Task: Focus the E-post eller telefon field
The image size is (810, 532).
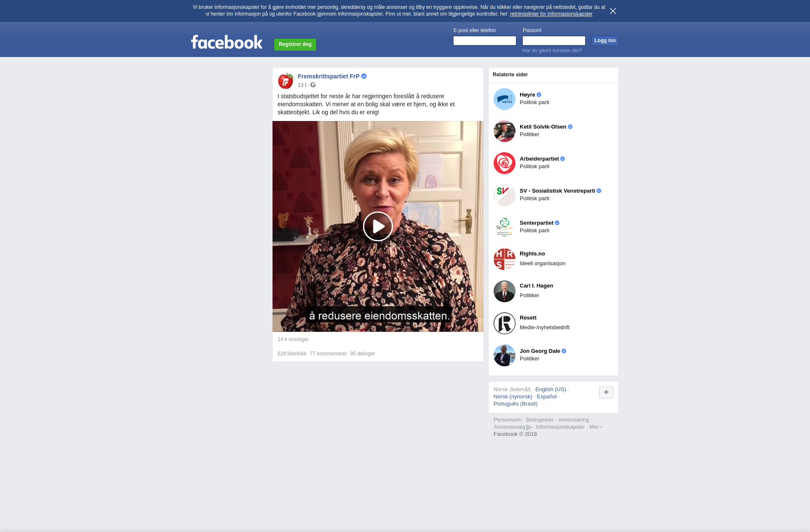Action: 485,40
